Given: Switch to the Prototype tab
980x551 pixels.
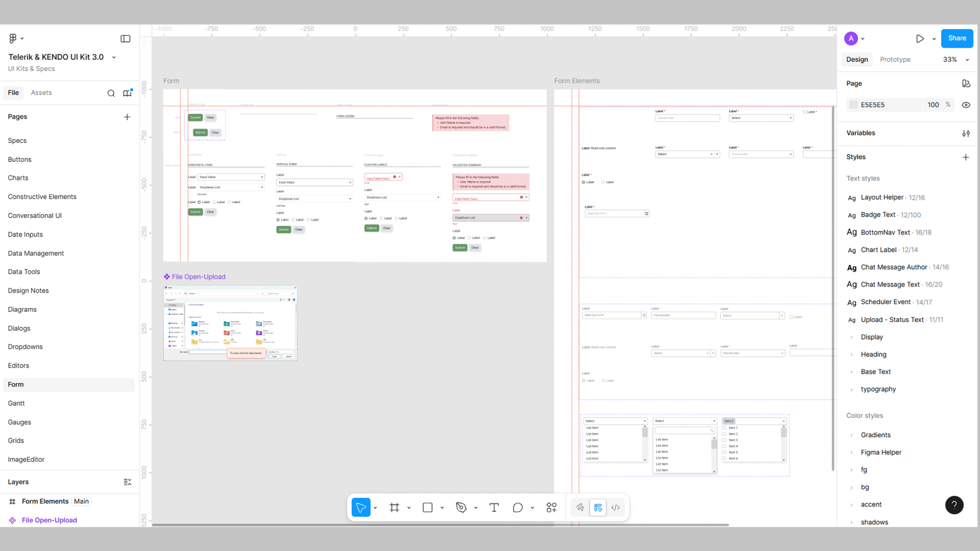Looking at the screenshot, I should tap(895, 59).
